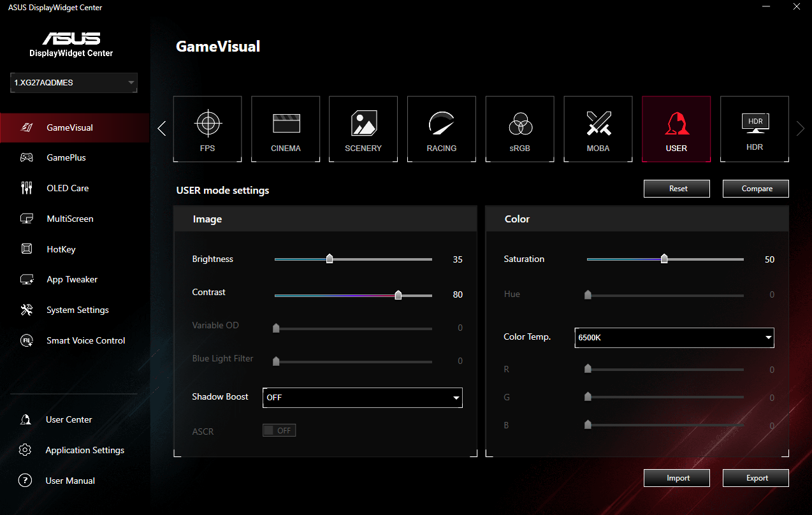Click the GamePlus gamepad icon
Viewport: 812px width, 515px height.
(26, 157)
